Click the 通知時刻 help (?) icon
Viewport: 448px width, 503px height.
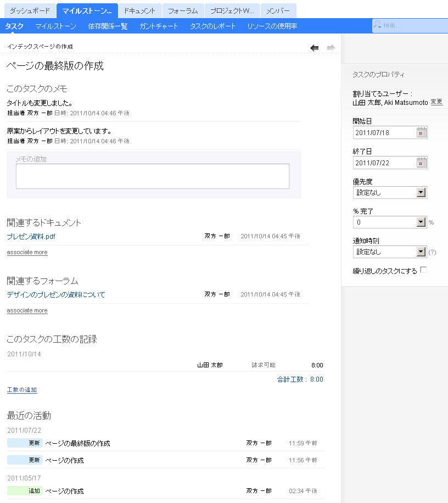coord(432,252)
